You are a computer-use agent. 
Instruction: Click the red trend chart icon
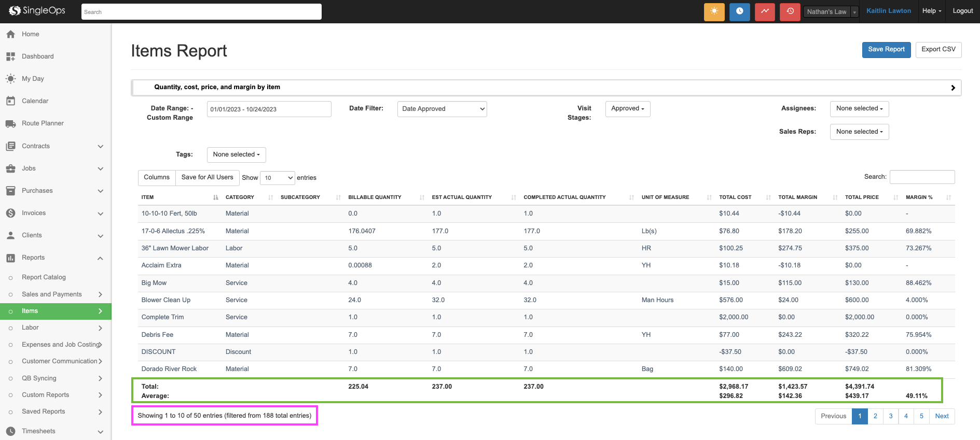pos(765,11)
